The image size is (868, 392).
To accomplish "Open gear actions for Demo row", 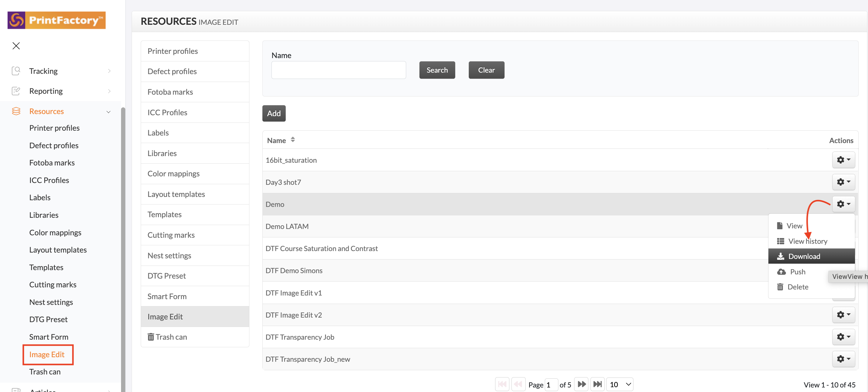I will 843,204.
